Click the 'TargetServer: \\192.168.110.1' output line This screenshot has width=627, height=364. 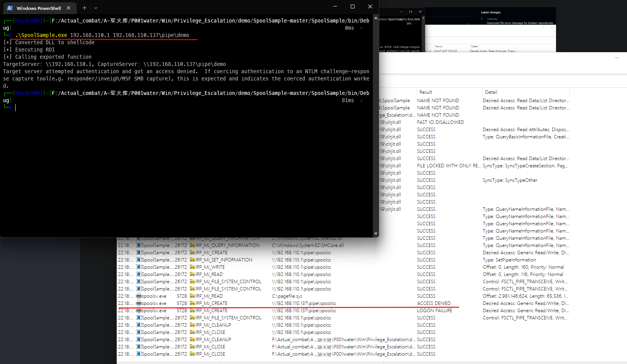114,64
